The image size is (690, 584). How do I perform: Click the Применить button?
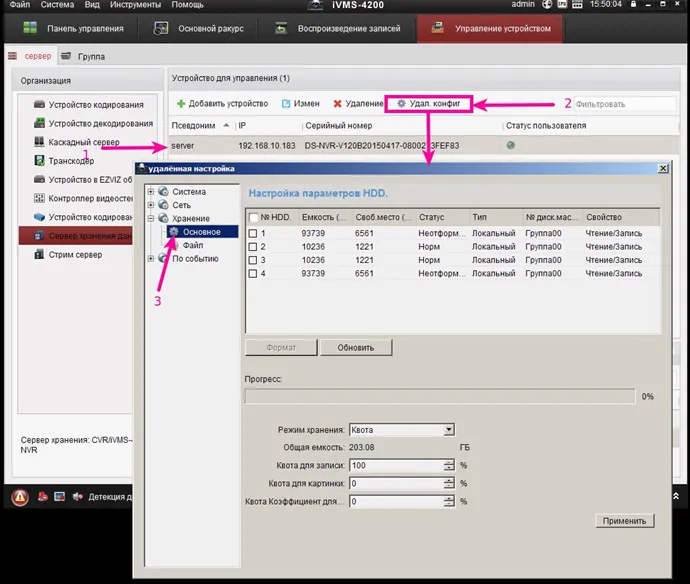point(624,521)
